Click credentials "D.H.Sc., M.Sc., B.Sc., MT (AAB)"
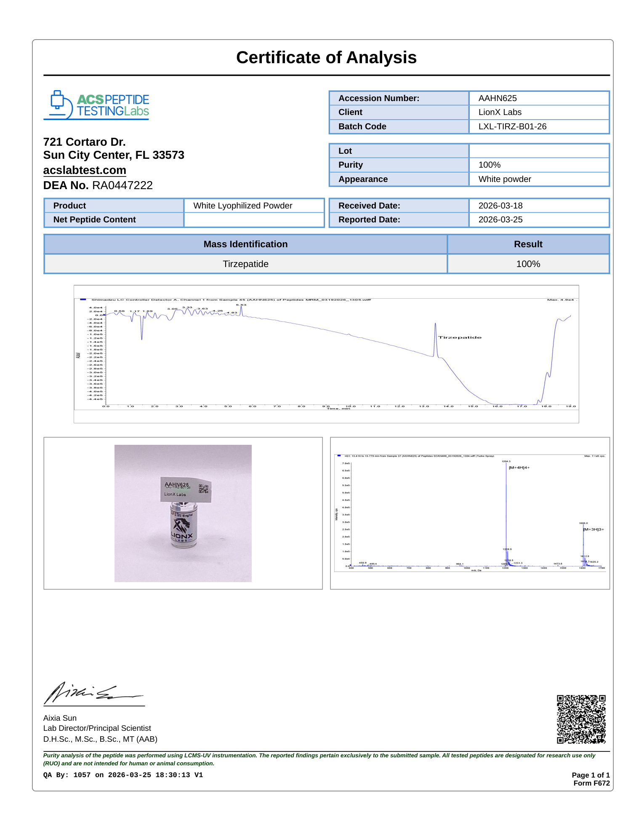The width and height of the screenshot is (644, 834). pos(100,739)
